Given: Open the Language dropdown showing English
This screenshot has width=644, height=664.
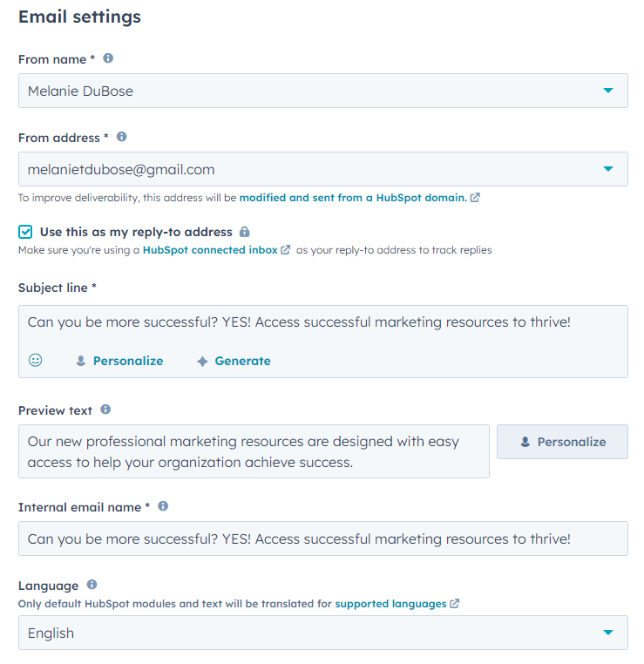Looking at the screenshot, I should click(x=608, y=633).
